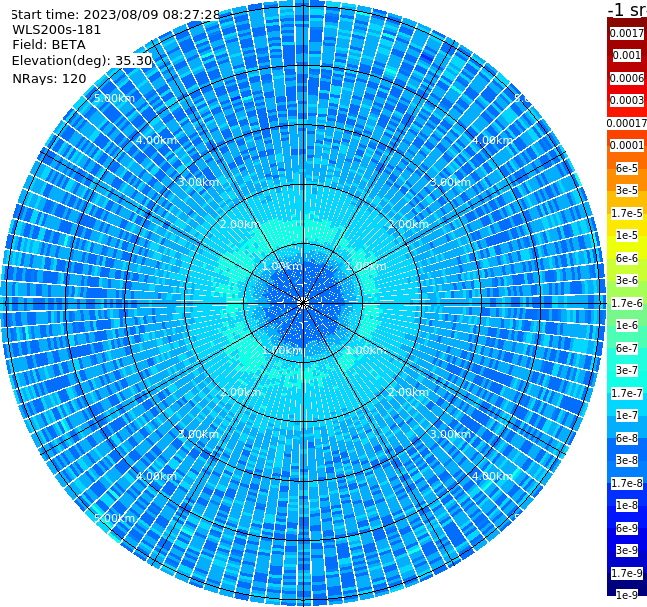This screenshot has height=607, width=647.
Task: Select the 1e-7 colorbar value
Action: [627, 415]
